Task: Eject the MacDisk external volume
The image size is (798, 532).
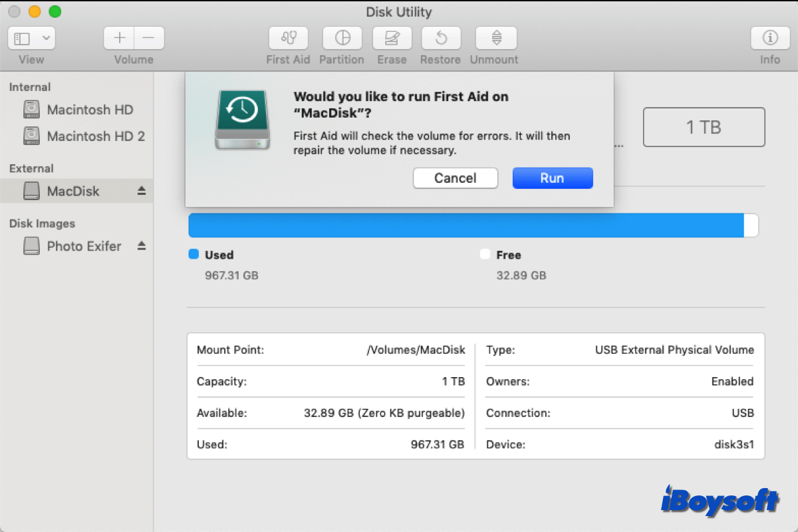Action: click(140, 191)
